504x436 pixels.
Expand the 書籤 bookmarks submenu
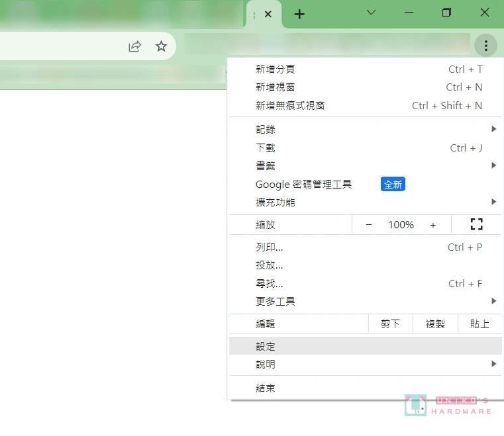(366, 165)
